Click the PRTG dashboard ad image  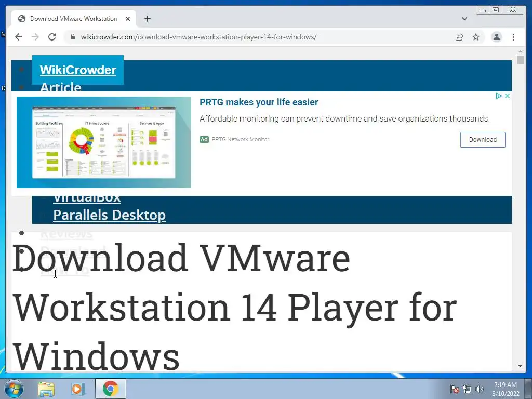(104, 142)
